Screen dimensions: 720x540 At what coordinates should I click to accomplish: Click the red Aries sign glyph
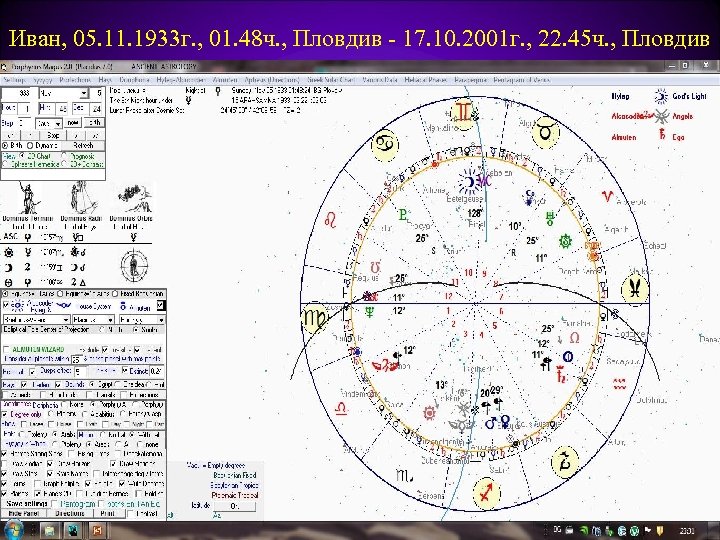[607, 197]
